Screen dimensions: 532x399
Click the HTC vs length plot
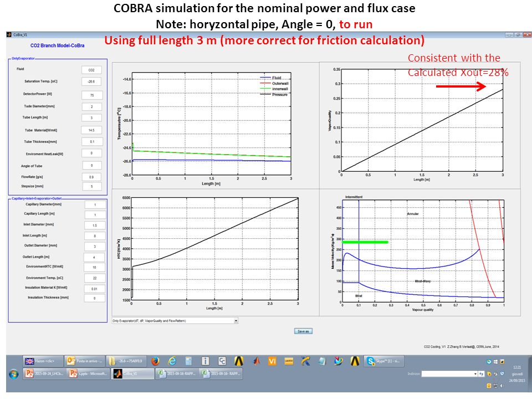point(215,249)
